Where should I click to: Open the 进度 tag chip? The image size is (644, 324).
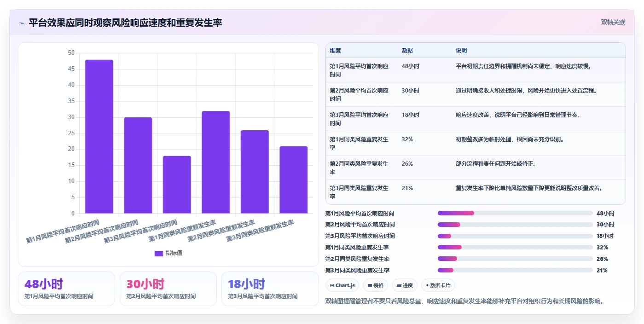click(405, 285)
